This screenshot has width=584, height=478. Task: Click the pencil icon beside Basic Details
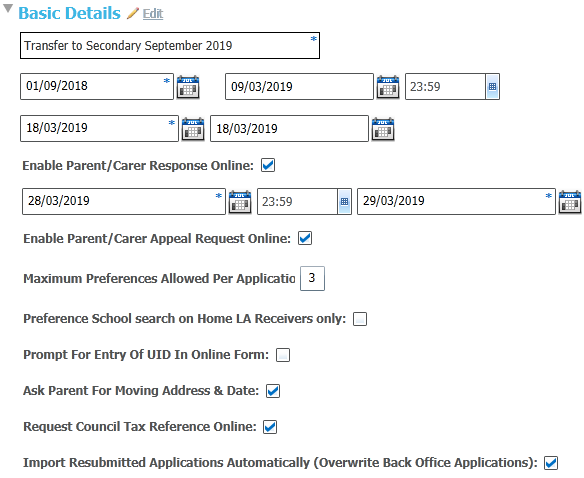(x=133, y=13)
